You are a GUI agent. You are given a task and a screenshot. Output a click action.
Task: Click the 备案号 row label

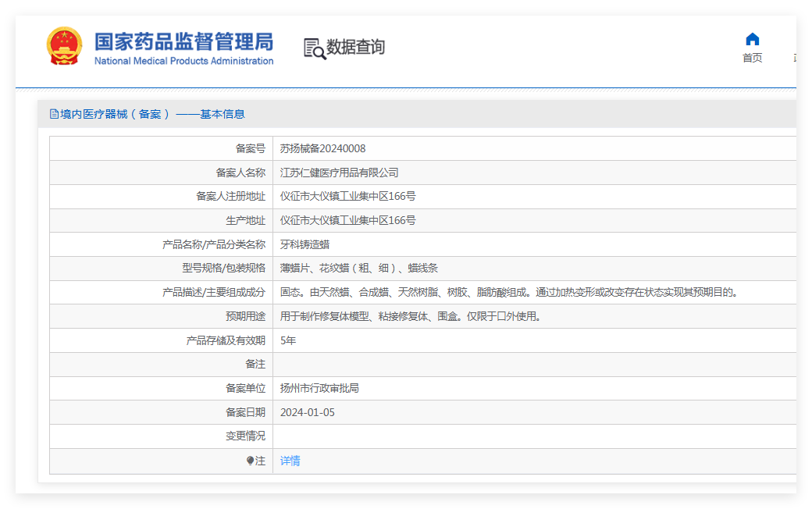tap(250, 148)
